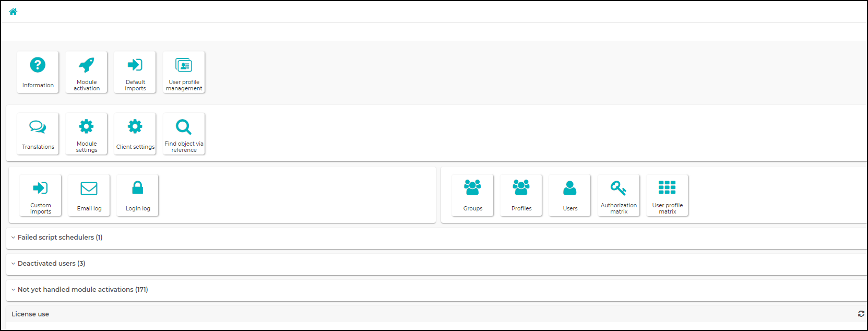
Task: Open the Information tile
Action: click(38, 72)
